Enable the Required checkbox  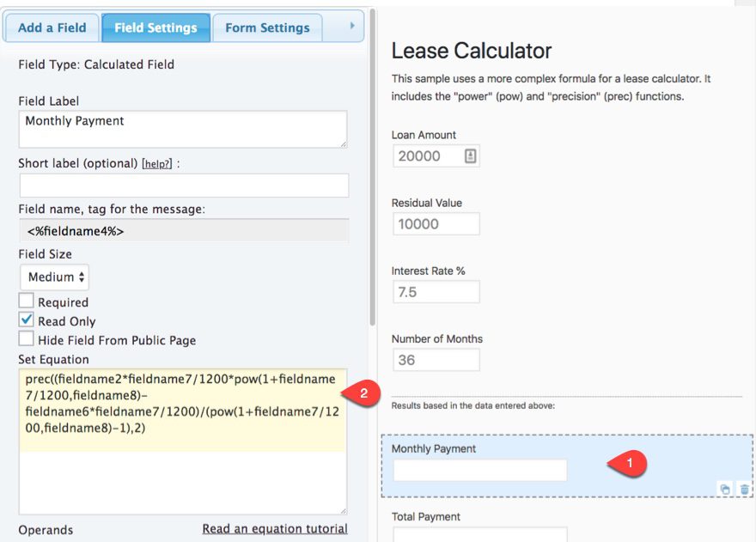pyautogui.click(x=26, y=301)
